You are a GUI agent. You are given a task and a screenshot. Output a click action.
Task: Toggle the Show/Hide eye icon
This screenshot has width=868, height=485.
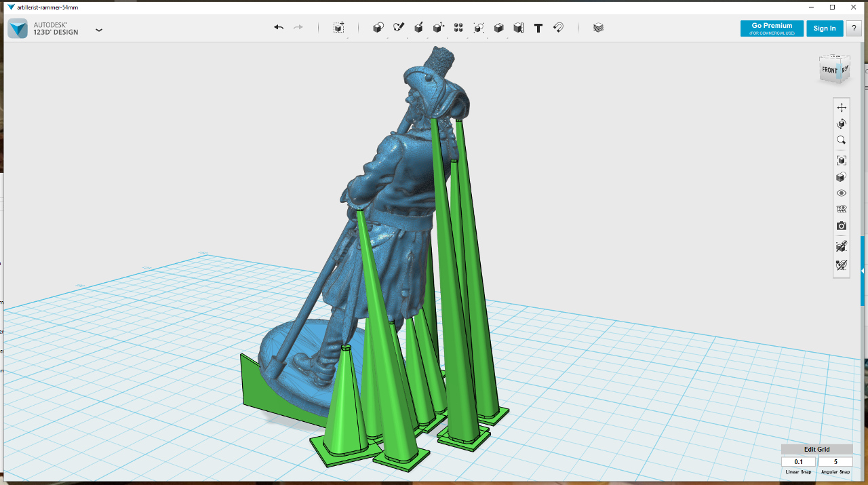[x=842, y=193]
